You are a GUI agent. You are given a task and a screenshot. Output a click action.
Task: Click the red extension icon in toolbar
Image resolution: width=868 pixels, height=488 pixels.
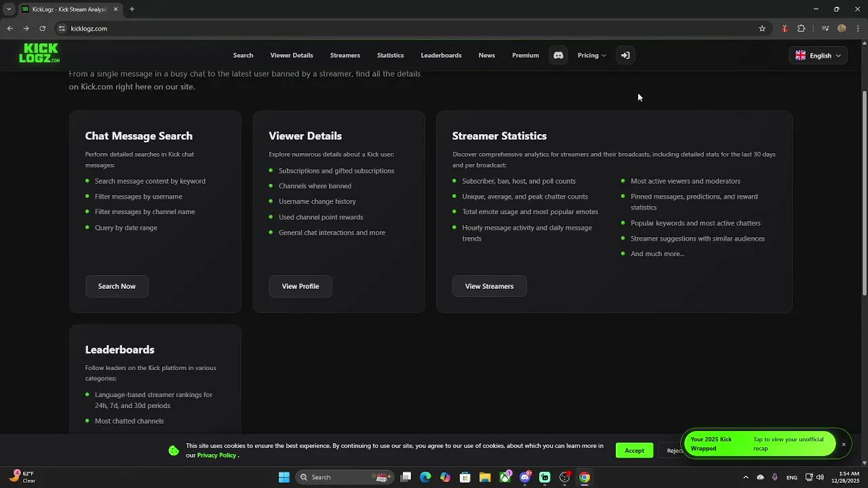tap(785, 28)
